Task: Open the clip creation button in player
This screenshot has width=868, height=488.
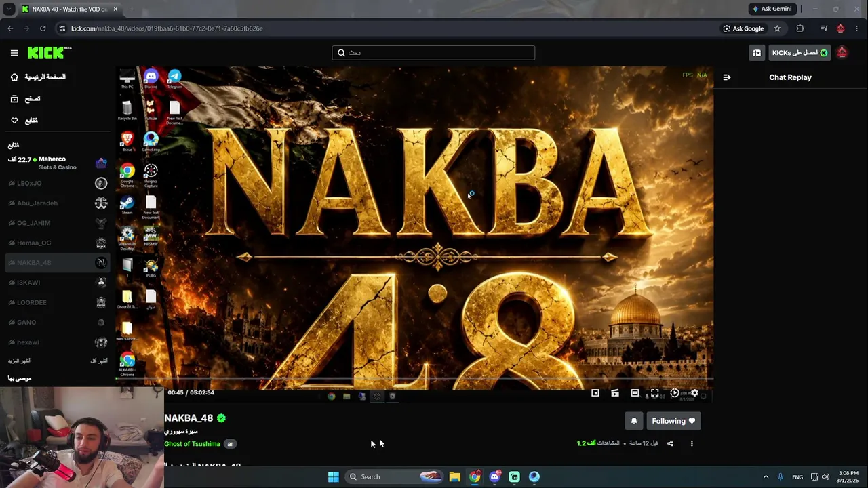Action: point(615,393)
